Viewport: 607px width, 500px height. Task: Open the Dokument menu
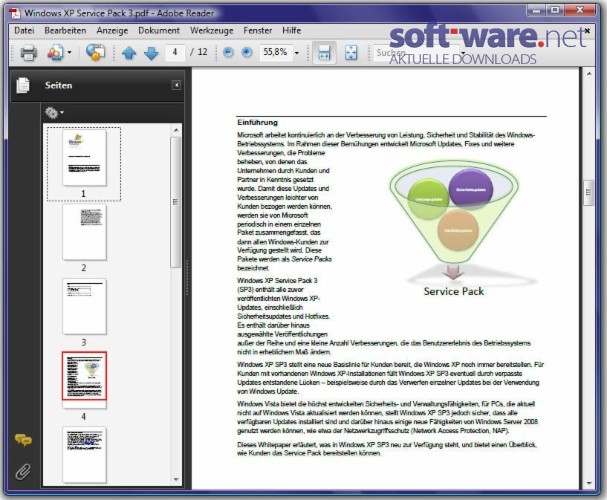click(x=159, y=30)
